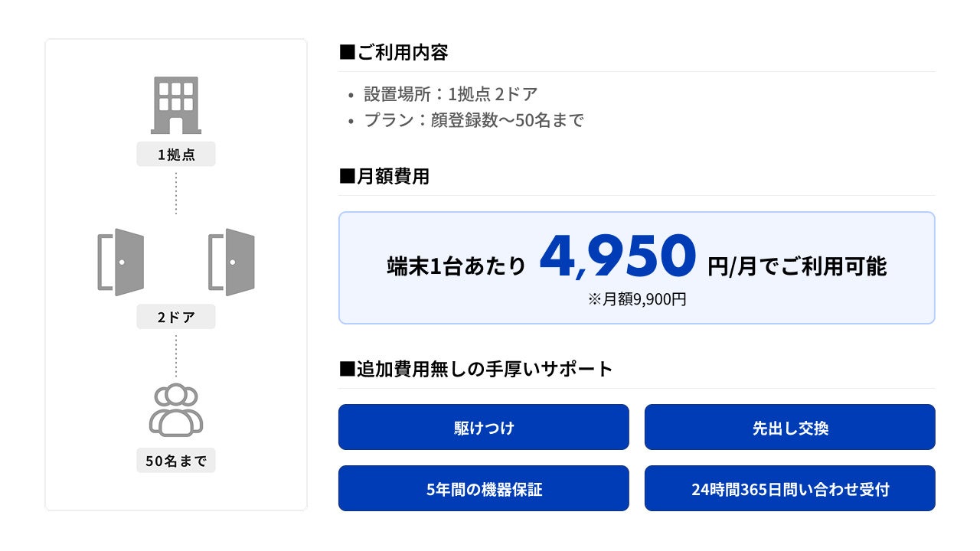
Task: Click the 円/月でご利用可能 text
Action: [797, 266]
